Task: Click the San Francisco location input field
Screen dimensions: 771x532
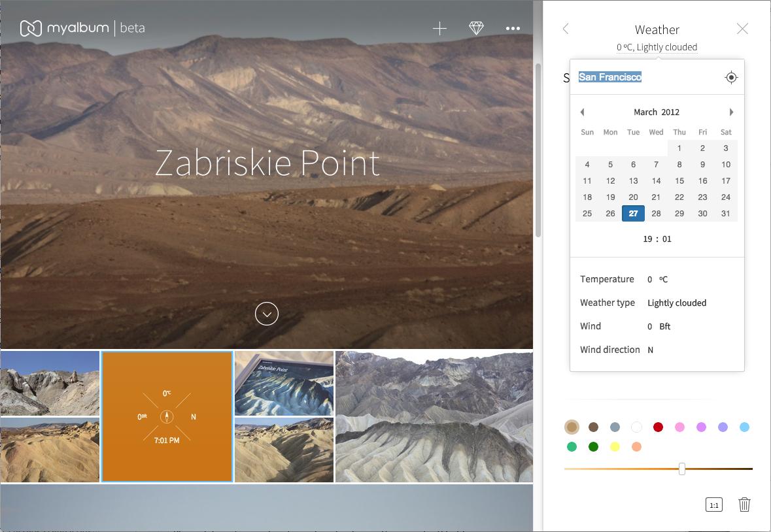Action: coord(647,78)
